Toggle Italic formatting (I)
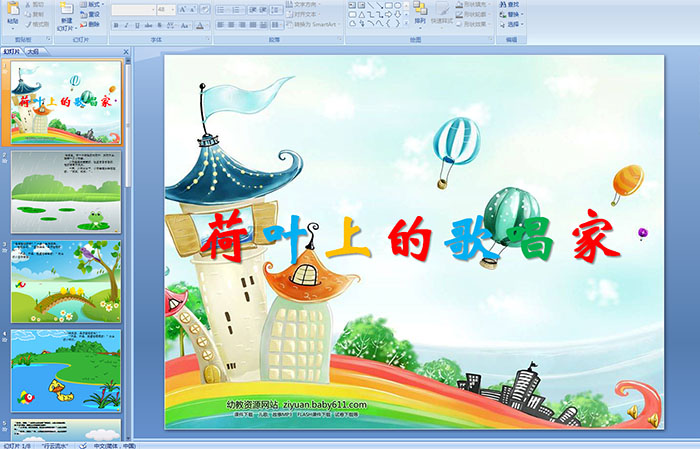 pyautogui.click(x=126, y=25)
